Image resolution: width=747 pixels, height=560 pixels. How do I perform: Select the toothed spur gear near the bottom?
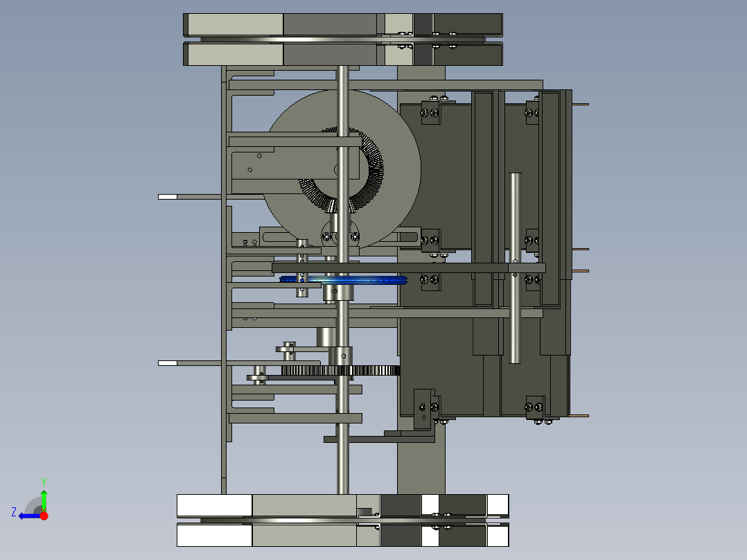pos(341,370)
